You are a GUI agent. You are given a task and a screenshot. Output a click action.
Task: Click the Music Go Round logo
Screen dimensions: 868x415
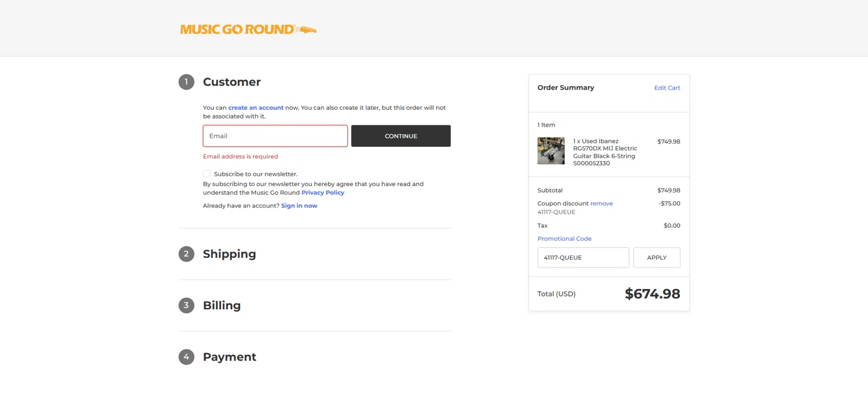tap(248, 29)
